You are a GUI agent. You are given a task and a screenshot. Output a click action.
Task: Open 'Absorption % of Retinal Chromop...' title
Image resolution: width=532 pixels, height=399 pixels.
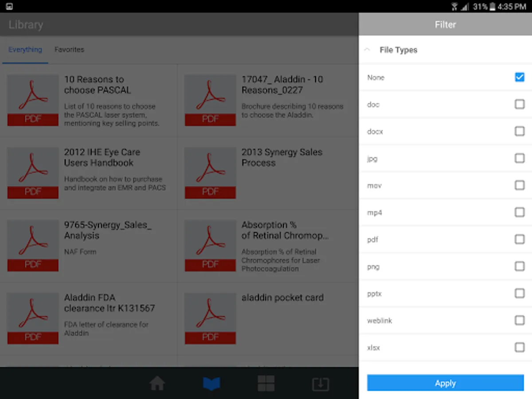[285, 230]
